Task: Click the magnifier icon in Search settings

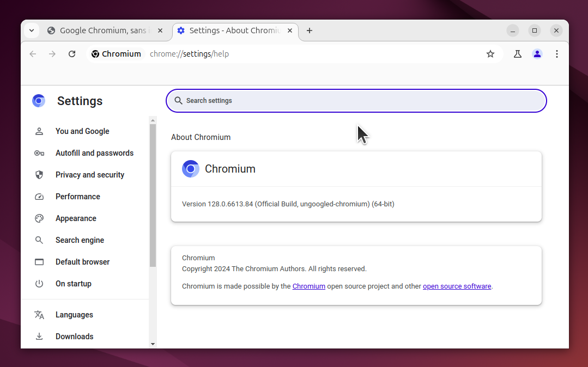Action: [179, 101]
